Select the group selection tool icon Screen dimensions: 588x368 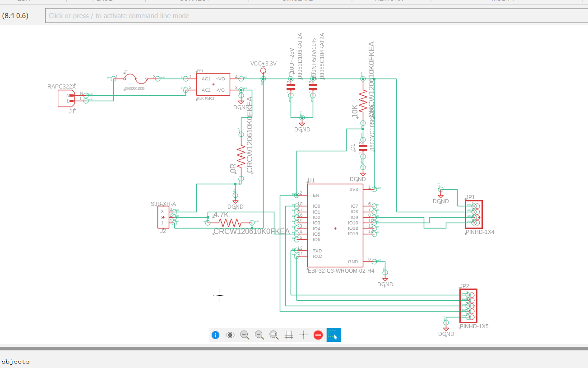[x=334, y=335]
